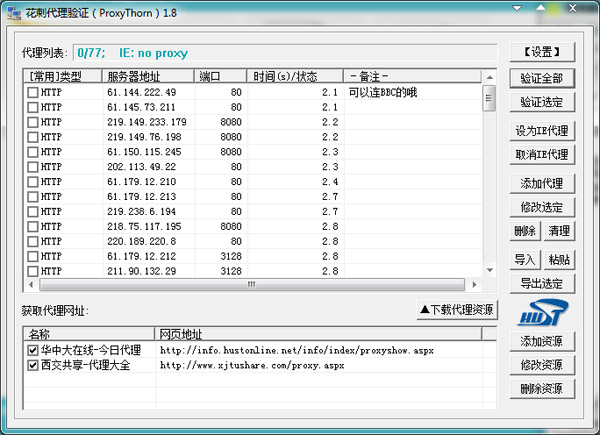Click 导入 import button
Image resolution: width=600 pixels, height=435 pixels.
point(525,260)
